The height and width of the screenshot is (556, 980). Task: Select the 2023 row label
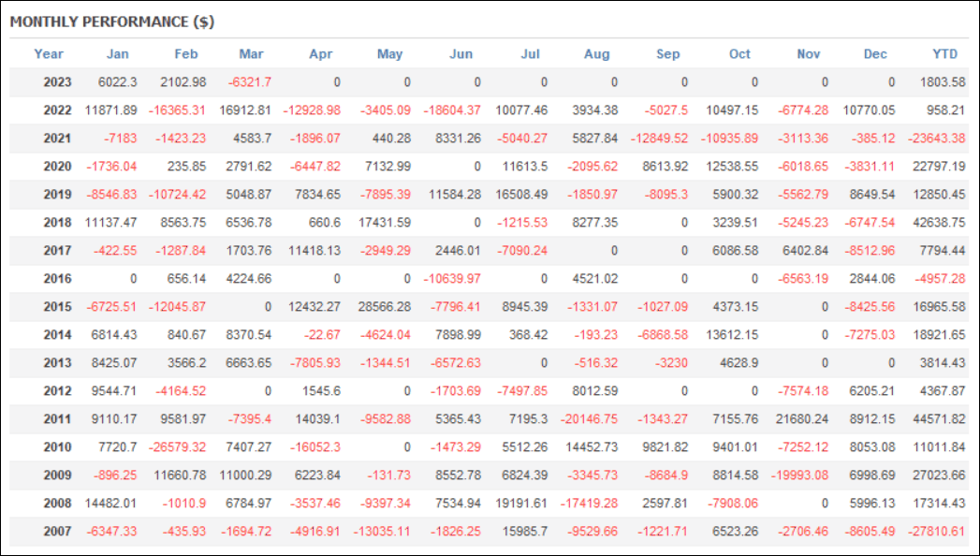57,81
